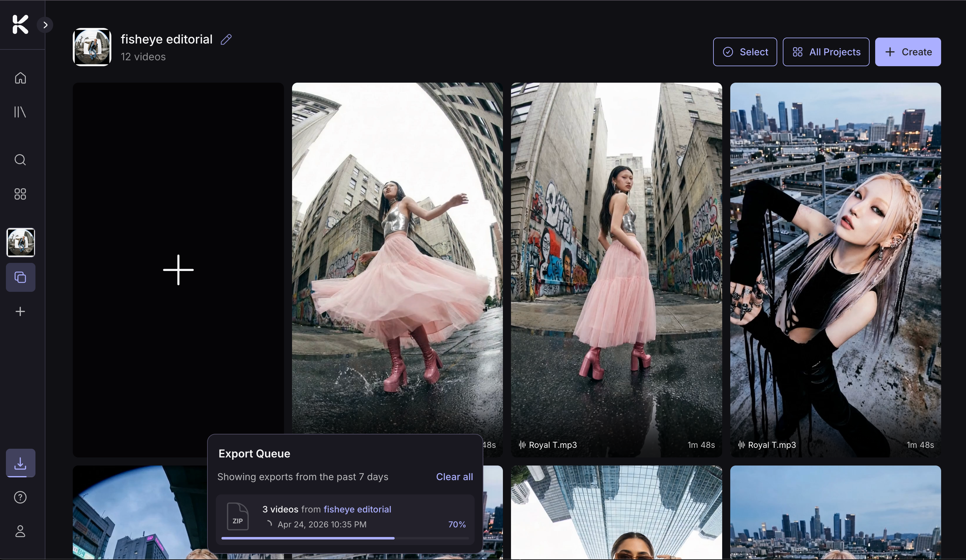Click the ZIP file icon in export queue
Viewport: 966px width, 560px height.
click(238, 516)
